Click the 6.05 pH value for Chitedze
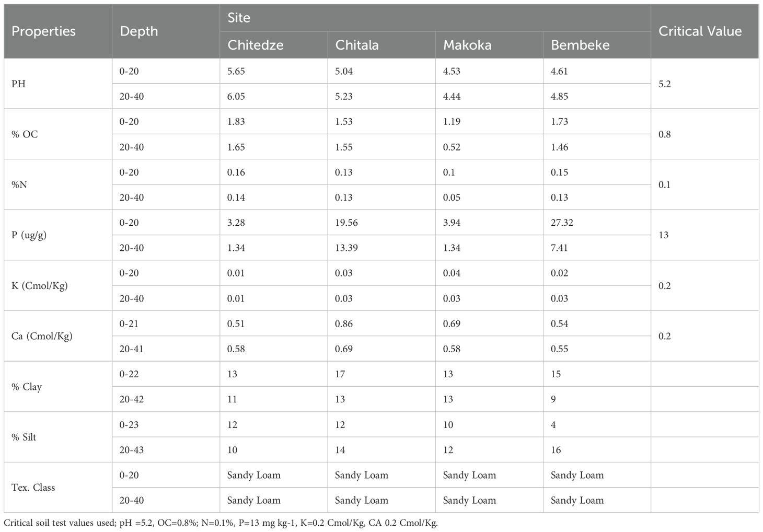 (x=236, y=97)
